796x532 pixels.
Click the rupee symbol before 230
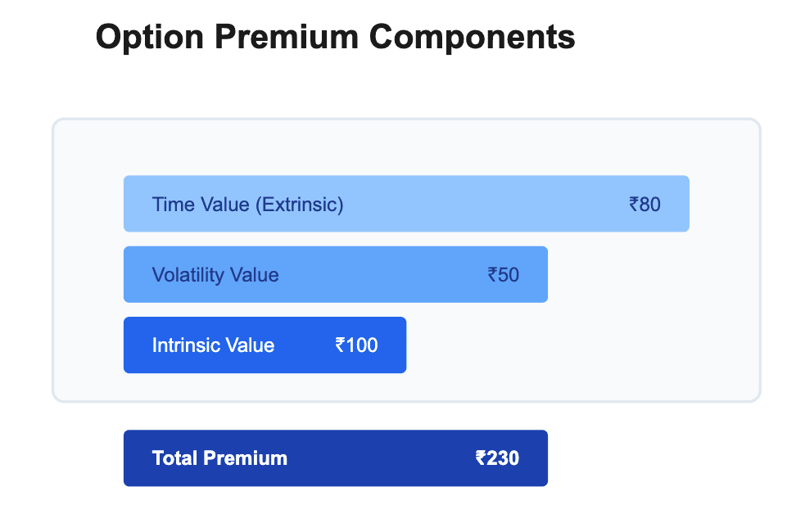pos(481,458)
